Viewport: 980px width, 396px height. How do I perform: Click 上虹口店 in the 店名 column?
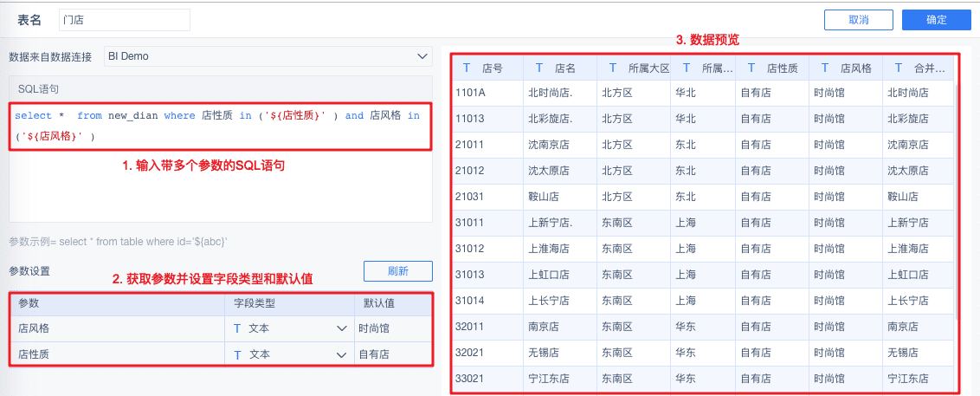pos(560,275)
